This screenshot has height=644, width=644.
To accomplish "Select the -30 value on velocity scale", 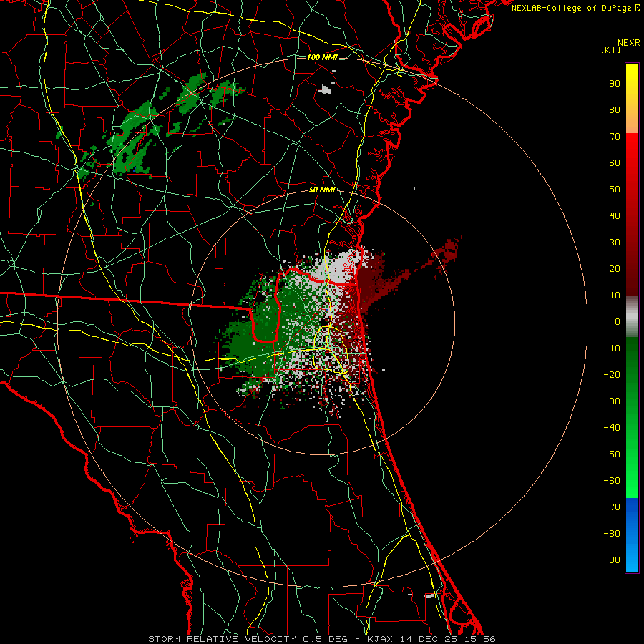I will point(612,401).
